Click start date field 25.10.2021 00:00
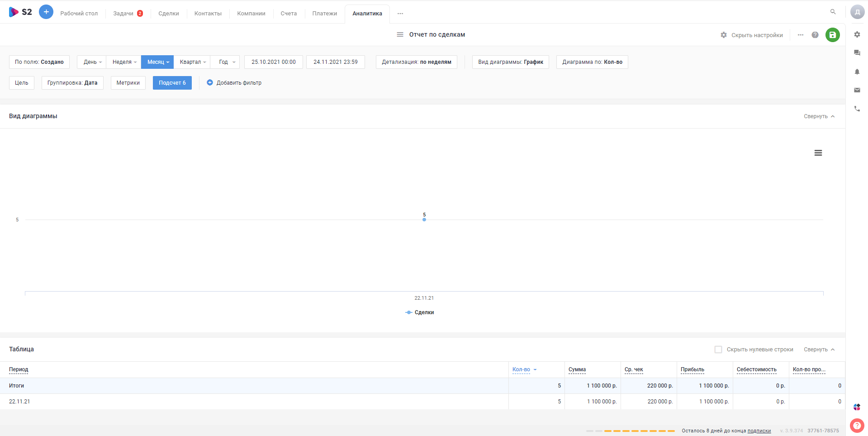 (x=274, y=62)
